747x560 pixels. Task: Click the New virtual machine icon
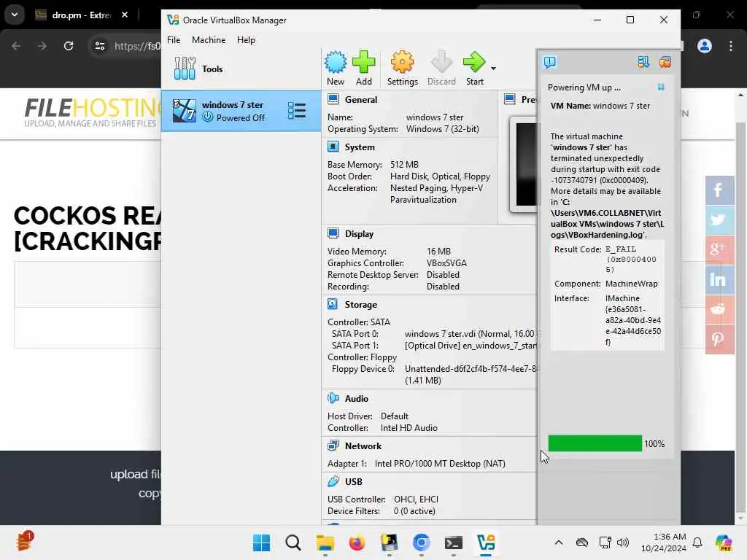tap(336, 68)
